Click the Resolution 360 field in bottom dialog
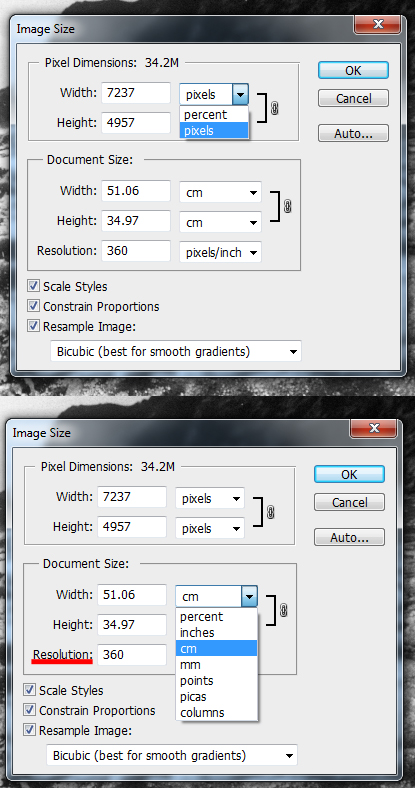415x788 pixels. click(x=132, y=655)
